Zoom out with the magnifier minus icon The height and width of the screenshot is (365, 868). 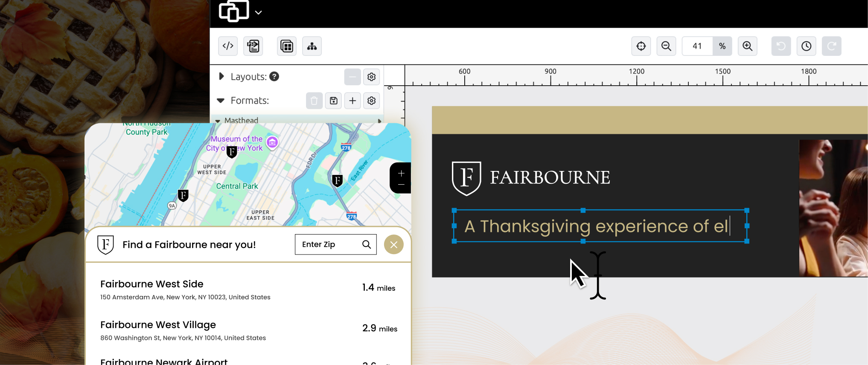[x=666, y=46]
